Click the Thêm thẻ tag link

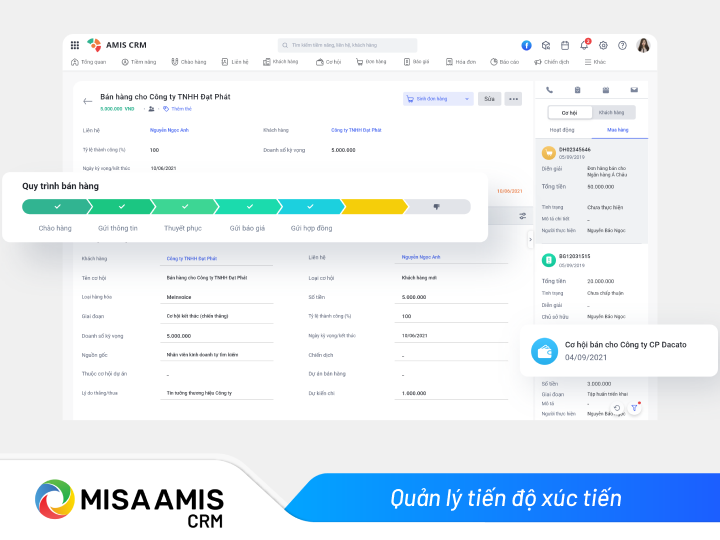tap(177, 109)
